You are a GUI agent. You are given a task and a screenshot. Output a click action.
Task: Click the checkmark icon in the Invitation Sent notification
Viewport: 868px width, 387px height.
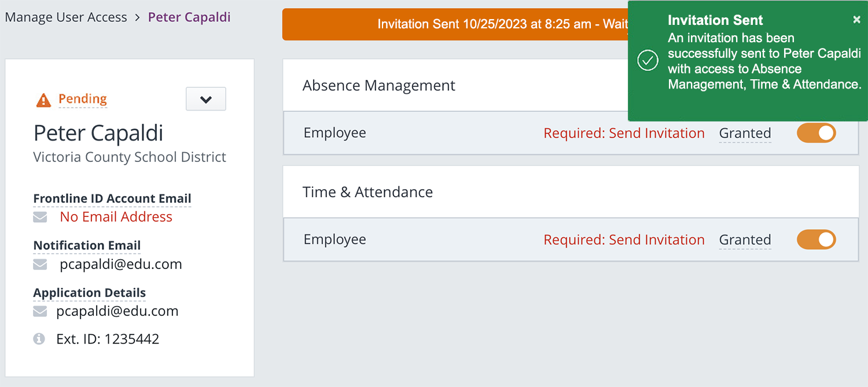coord(648,61)
